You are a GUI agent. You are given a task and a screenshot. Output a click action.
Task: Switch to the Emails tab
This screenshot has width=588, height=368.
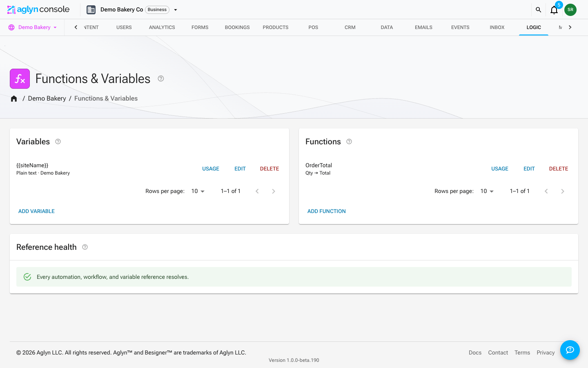click(x=423, y=27)
